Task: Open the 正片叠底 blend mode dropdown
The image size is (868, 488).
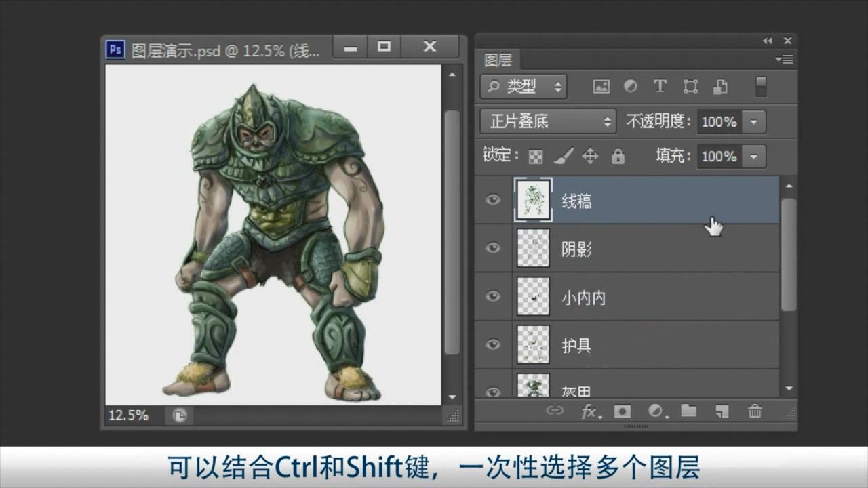Action: (548, 122)
